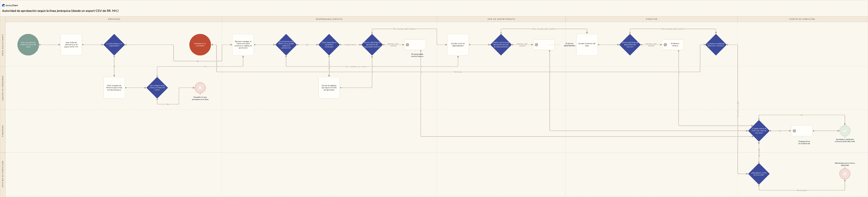Tick the checkbox in 'El director firma la' box

[665, 45]
